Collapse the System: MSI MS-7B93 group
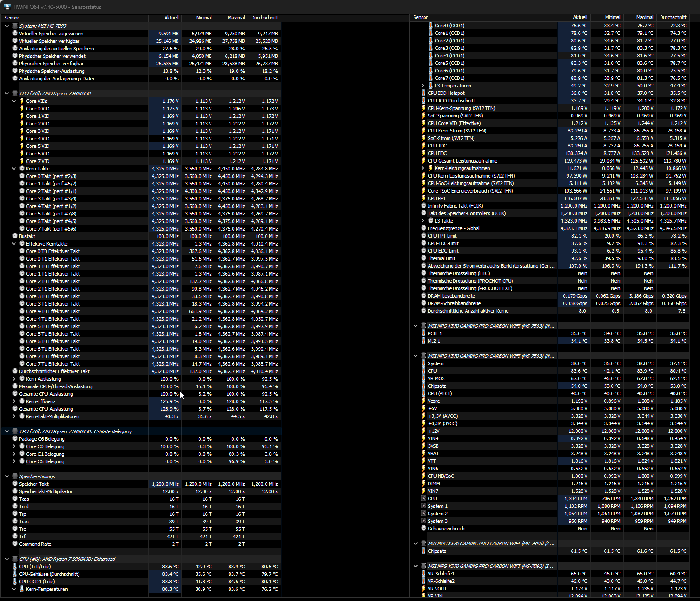700x601 pixels. [7, 26]
